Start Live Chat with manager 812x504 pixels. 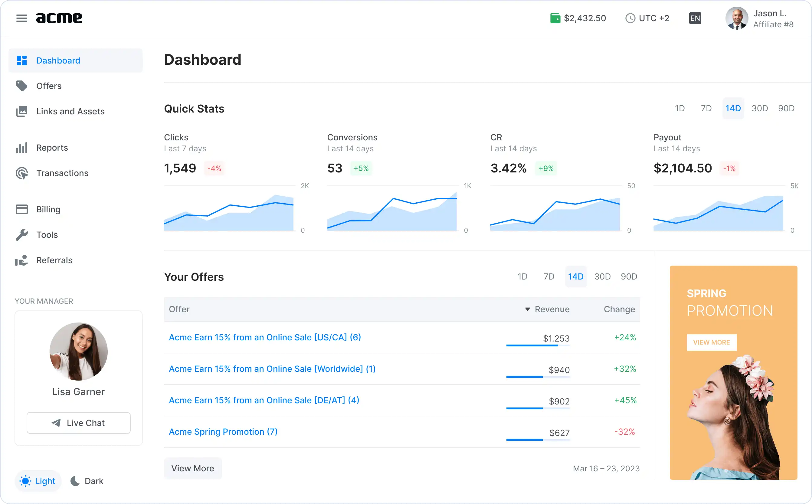79,423
